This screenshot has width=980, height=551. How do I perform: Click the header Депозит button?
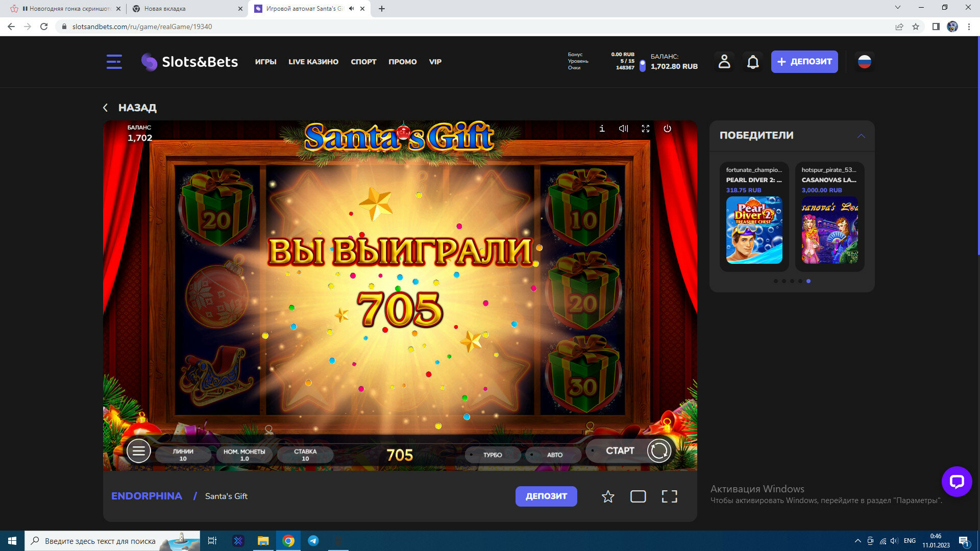[804, 62]
